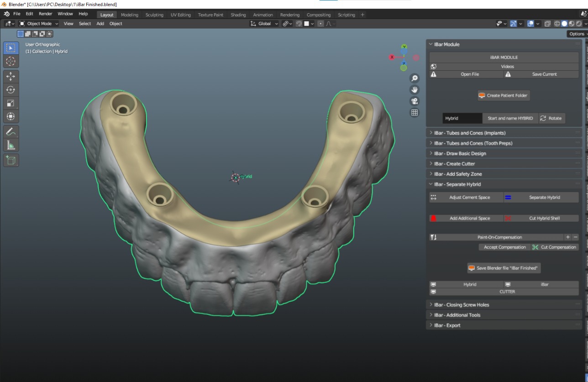Select wireframe viewport shading

557,24
